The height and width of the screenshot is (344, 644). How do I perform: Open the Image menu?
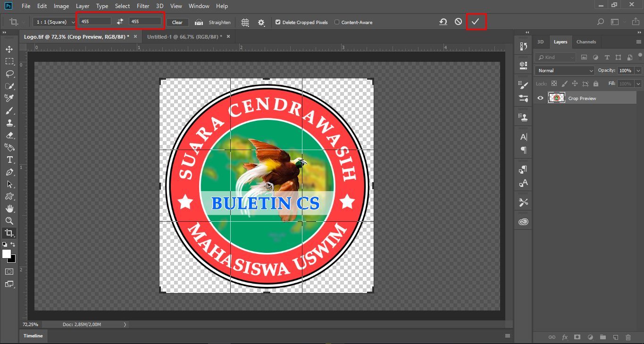point(61,6)
